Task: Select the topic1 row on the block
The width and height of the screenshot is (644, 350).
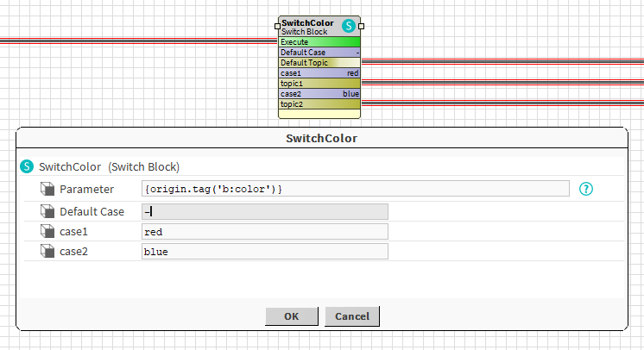Action: (319, 84)
